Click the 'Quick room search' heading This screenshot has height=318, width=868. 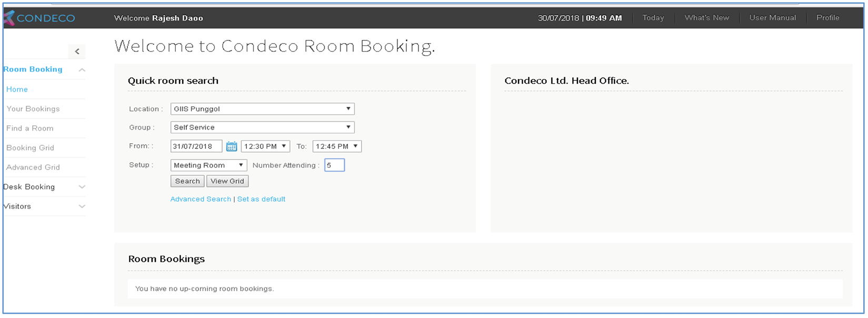pos(173,81)
